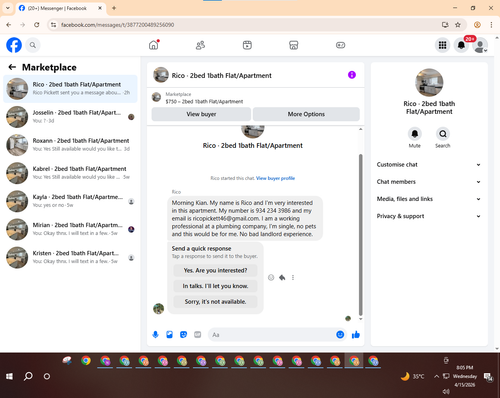500x398 pixels.
Task: Send a thumbs-up like
Action: point(356,334)
